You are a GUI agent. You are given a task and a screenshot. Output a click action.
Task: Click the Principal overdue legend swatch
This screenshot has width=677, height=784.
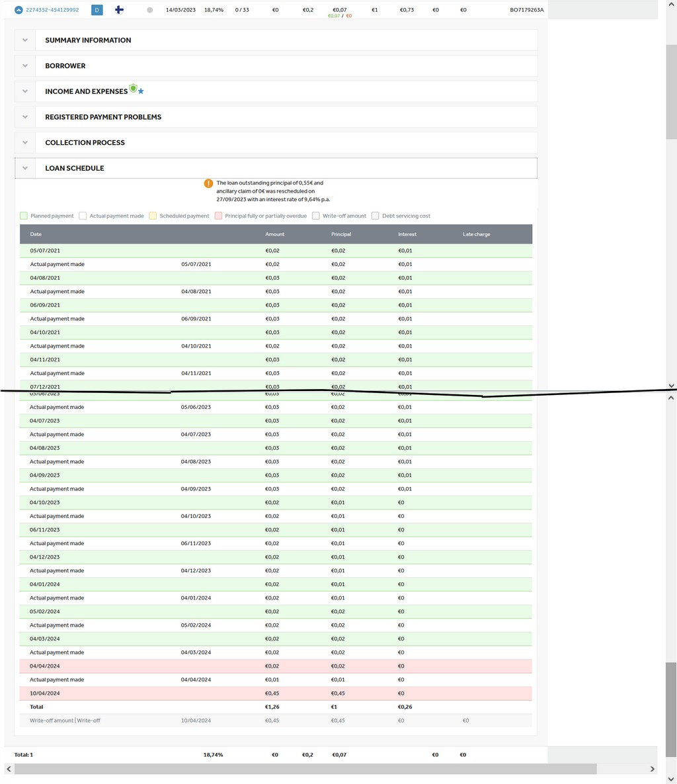pyautogui.click(x=218, y=216)
